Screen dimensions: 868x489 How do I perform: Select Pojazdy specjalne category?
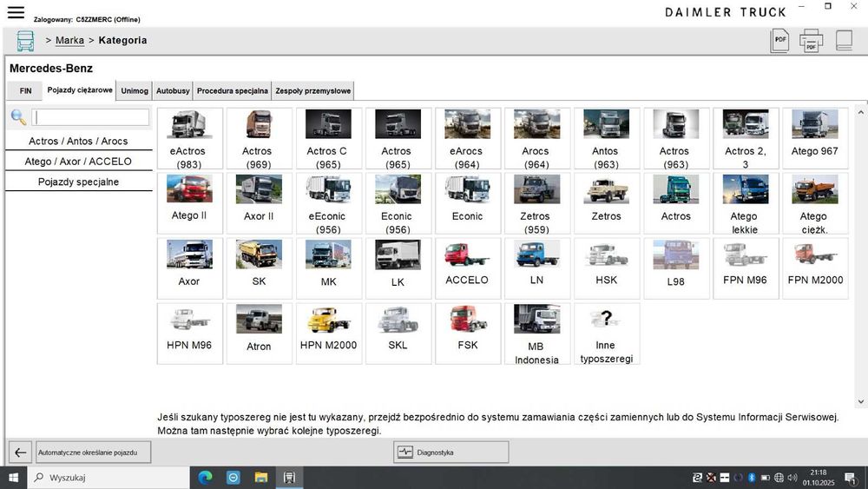click(78, 182)
